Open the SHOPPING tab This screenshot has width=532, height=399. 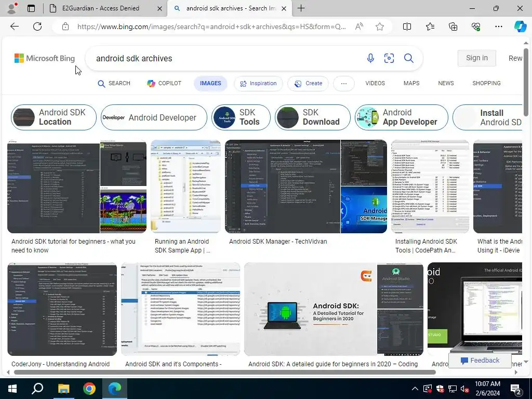click(486, 84)
